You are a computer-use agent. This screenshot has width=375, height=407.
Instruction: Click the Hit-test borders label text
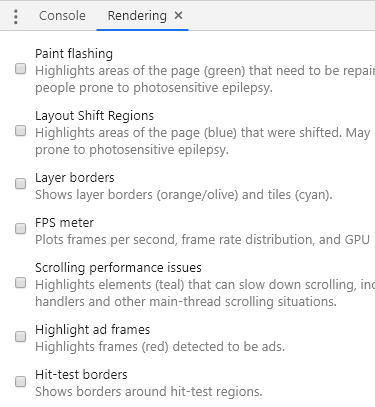pos(81,375)
